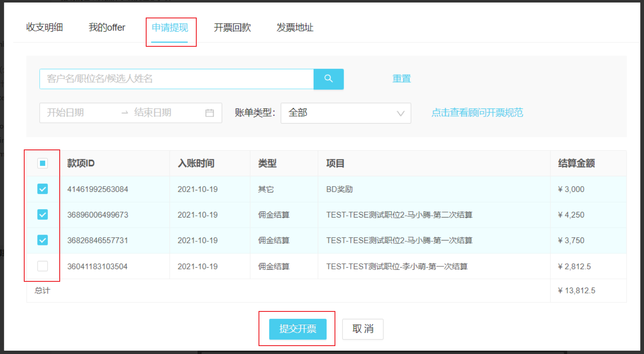Click TEST-TESE测试职位2-马小腾-第二次结算 cell
This screenshot has height=354, width=644.
click(399, 215)
